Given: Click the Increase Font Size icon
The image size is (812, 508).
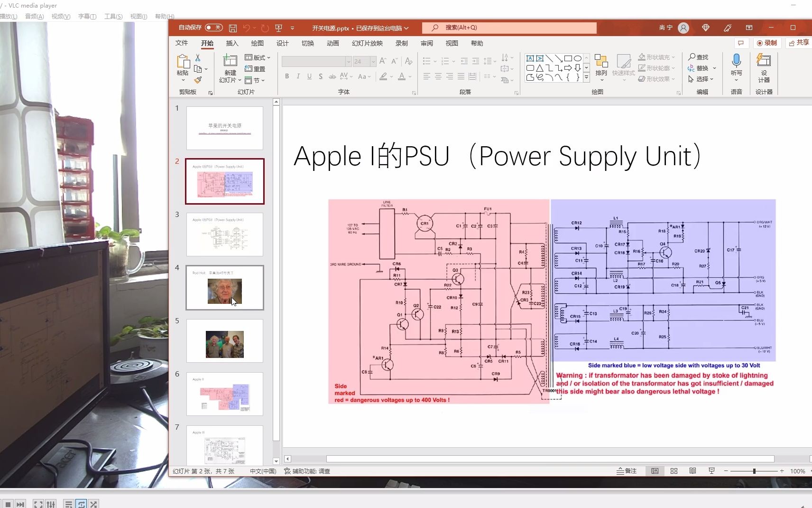Looking at the screenshot, I should point(383,61).
